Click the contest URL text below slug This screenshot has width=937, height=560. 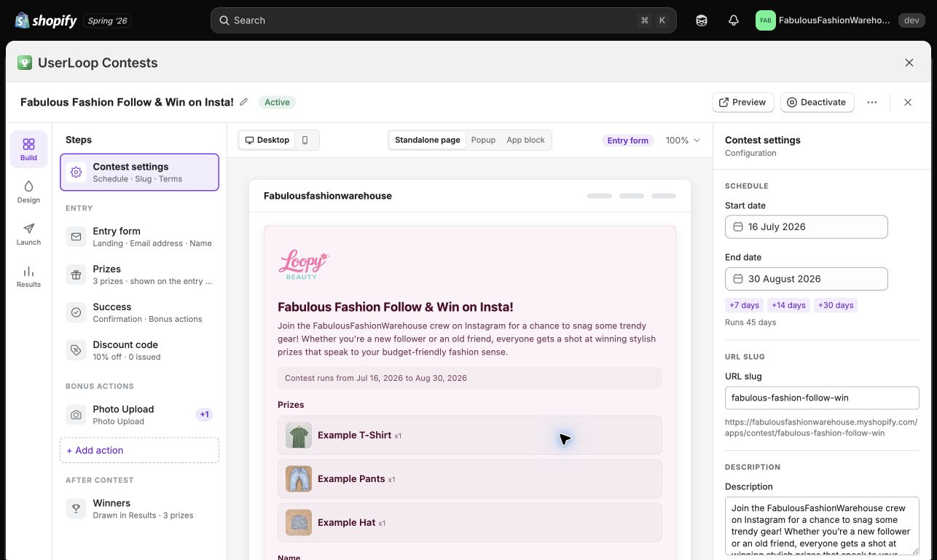[x=821, y=427]
